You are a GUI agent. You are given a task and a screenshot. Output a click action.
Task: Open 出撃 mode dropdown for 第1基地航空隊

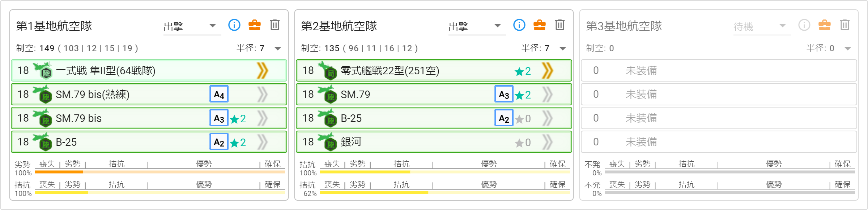192,26
